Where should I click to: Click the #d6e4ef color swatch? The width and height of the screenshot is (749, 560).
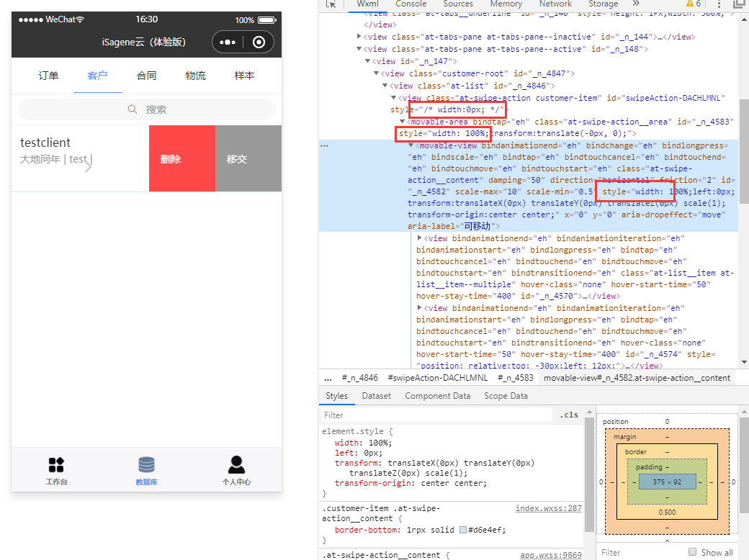click(x=462, y=530)
